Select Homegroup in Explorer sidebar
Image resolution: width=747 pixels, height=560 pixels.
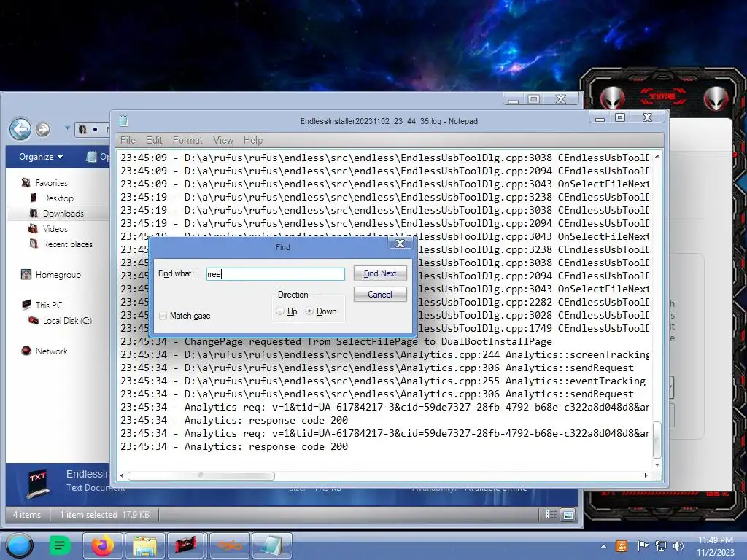tap(58, 275)
